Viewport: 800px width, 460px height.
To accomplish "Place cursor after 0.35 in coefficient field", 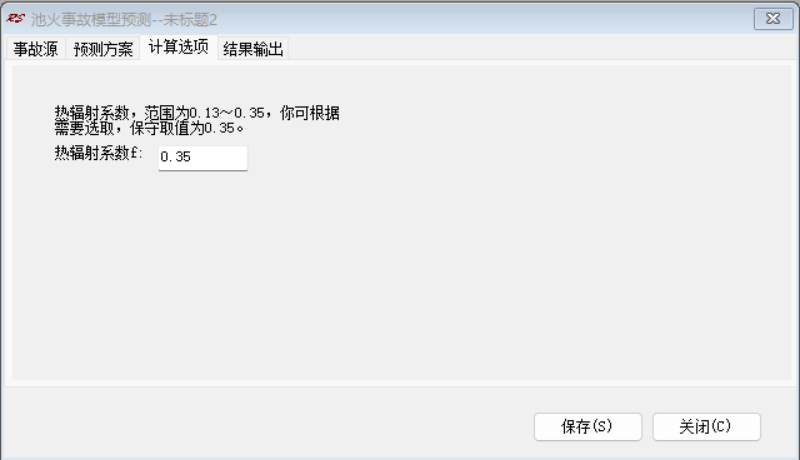I will (x=193, y=158).
